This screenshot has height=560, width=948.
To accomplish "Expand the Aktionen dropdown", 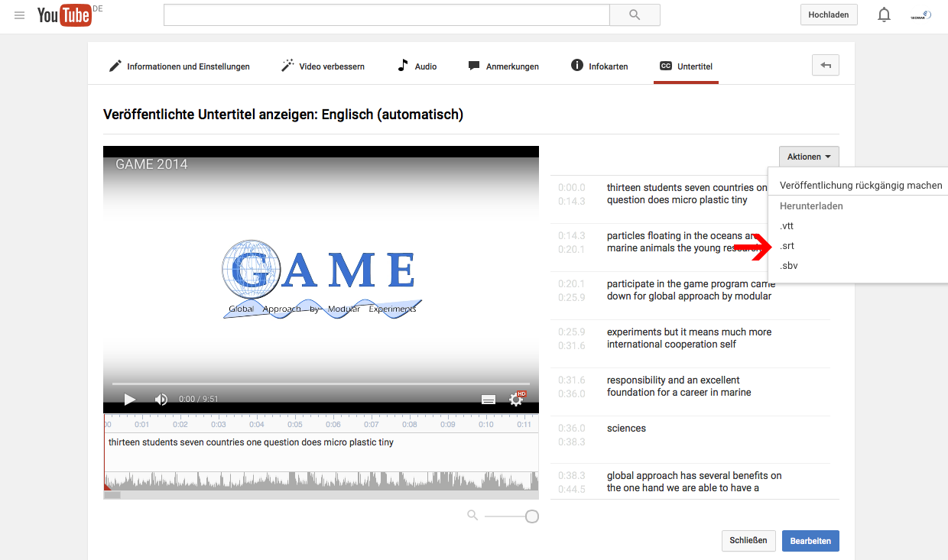I will pyautogui.click(x=809, y=157).
